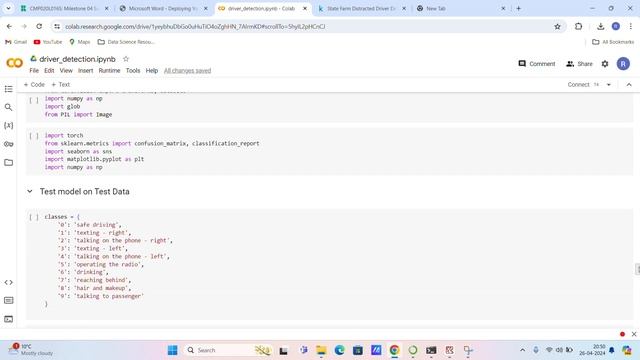
Task: Open the Windows Start menu
Action: tap(173, 350)
